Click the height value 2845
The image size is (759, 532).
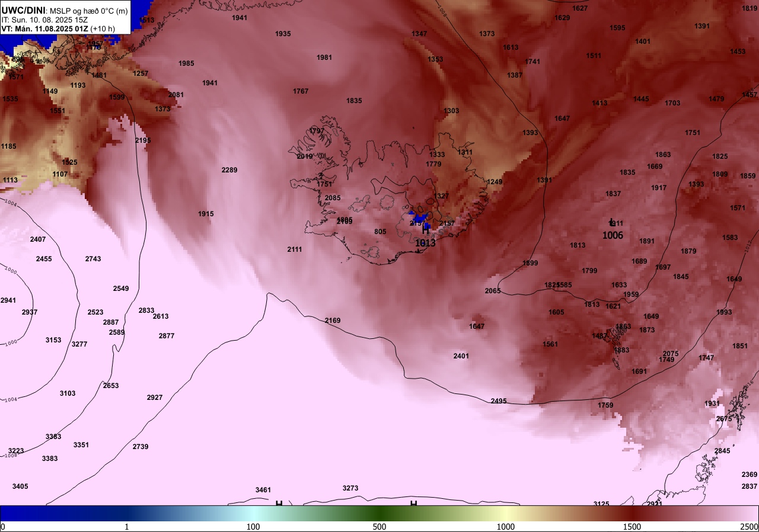(x=722, y=451)
